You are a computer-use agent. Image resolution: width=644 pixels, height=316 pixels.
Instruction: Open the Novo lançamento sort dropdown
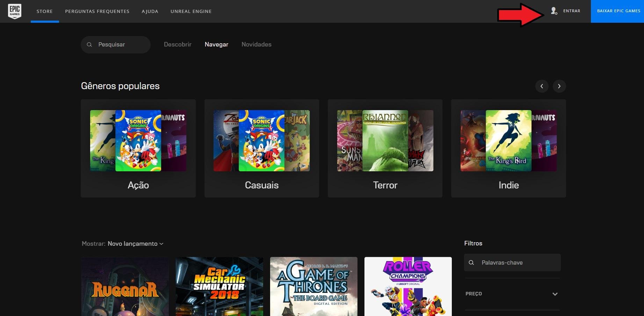coord(135,244)
